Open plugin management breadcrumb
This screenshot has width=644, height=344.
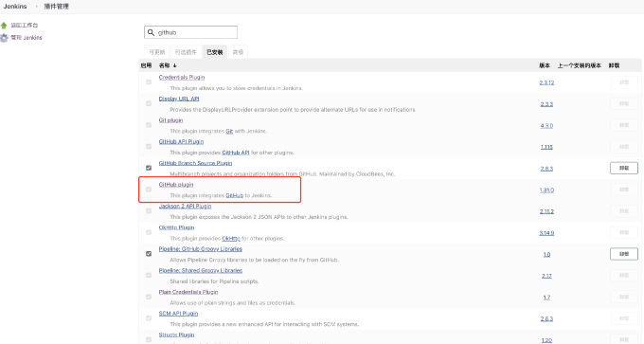(56, 7)
